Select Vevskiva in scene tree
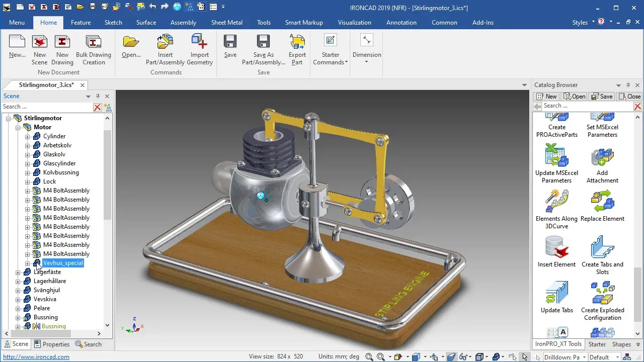Viewport: 644px width, 362px height. pos(45,299)
